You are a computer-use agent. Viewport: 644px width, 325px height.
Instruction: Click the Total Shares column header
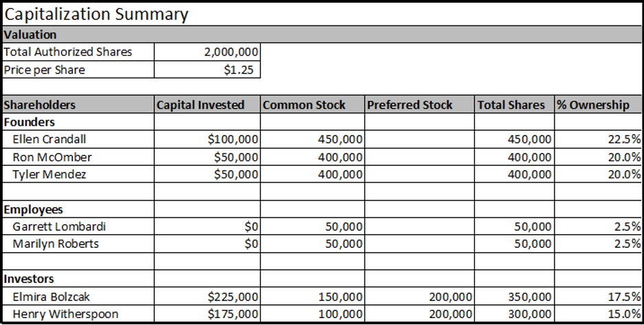514,105
